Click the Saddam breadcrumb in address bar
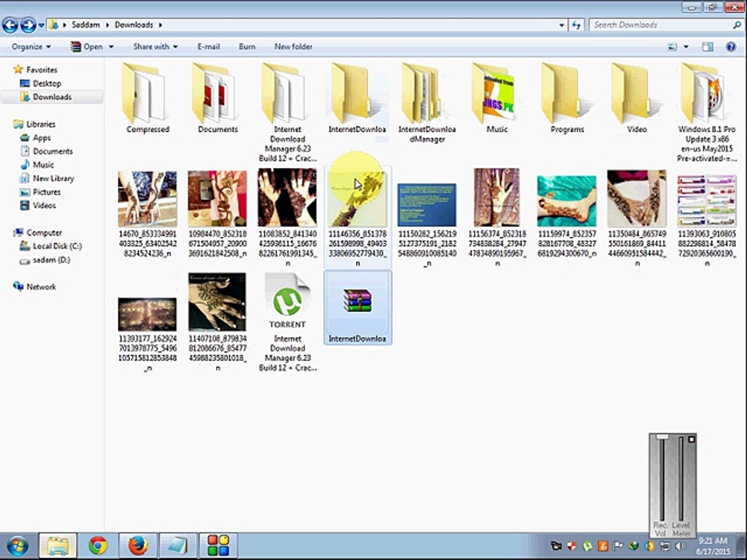 click(x=86, y=24)
